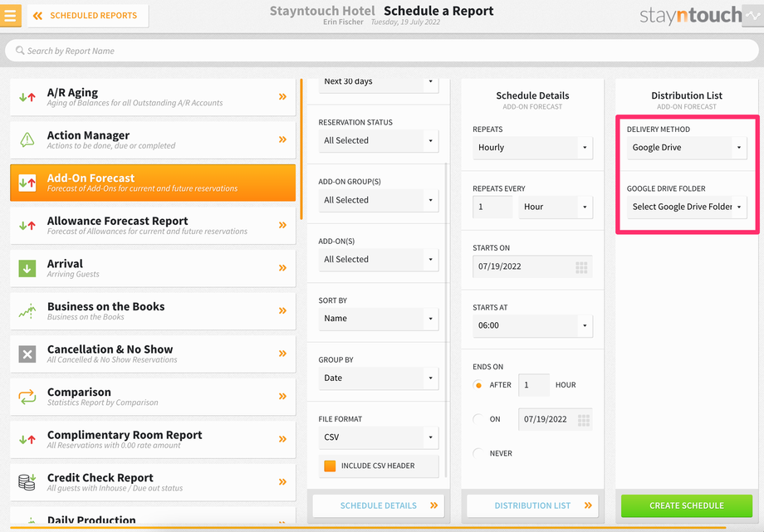Open the hamburger main menu
Viewport: 764px width, 532px height.
click(x=10, y=16)
